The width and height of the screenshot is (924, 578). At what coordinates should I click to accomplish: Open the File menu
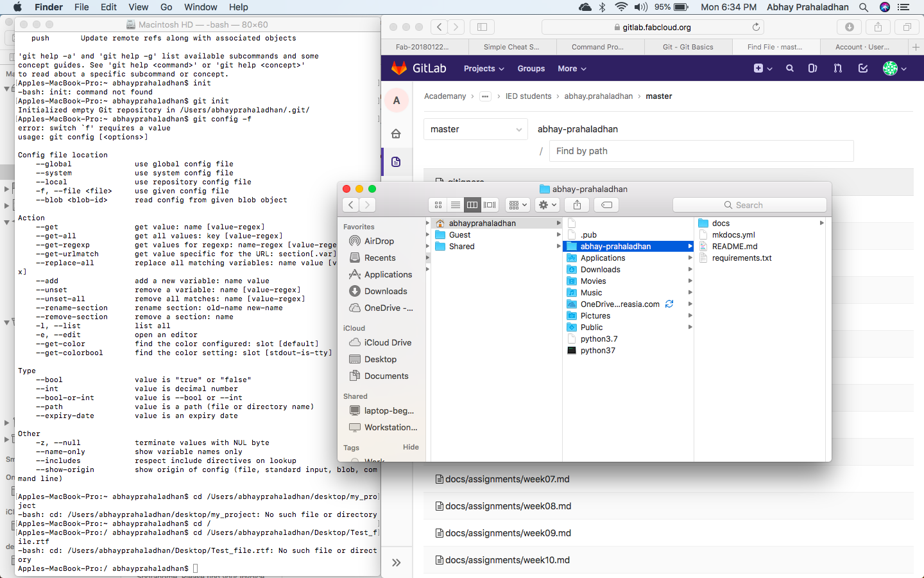[x=81, y=7]
